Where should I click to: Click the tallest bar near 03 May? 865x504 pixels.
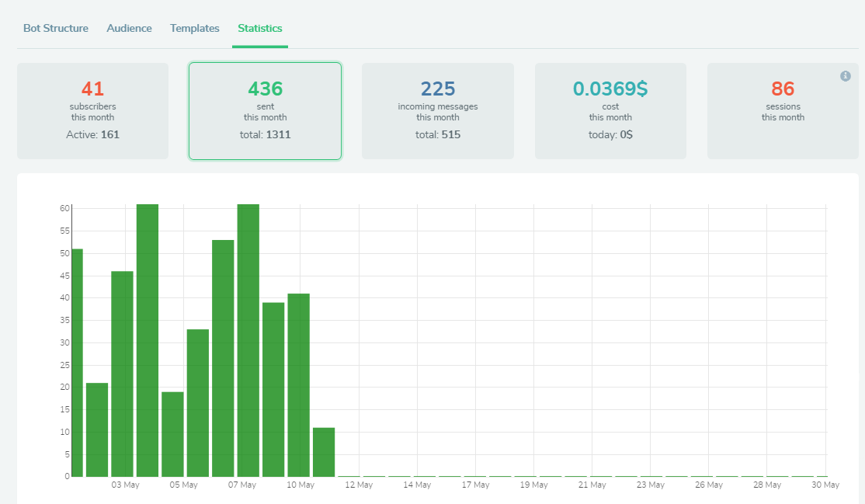147,334
